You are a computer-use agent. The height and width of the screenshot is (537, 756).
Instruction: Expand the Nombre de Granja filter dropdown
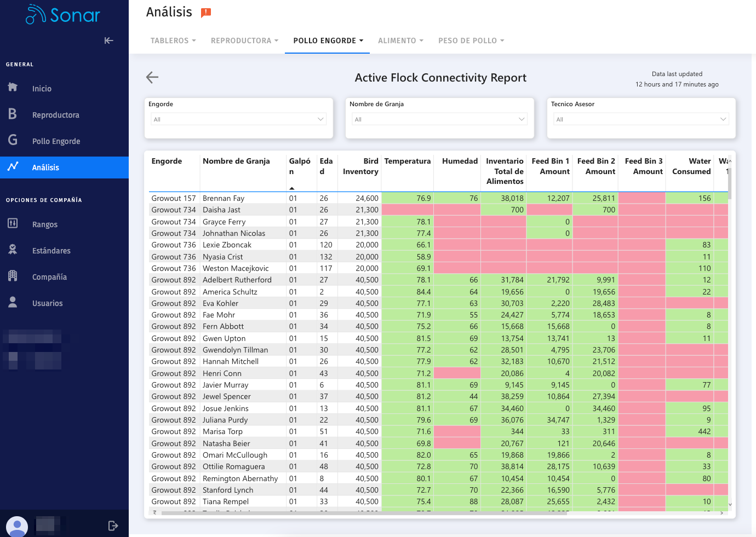pos(439,119)
